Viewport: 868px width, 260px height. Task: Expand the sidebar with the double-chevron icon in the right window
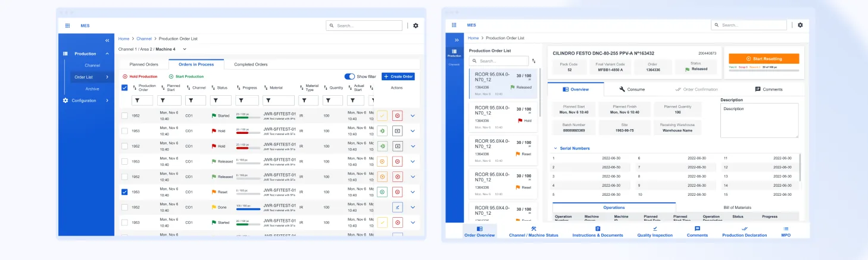457,40
